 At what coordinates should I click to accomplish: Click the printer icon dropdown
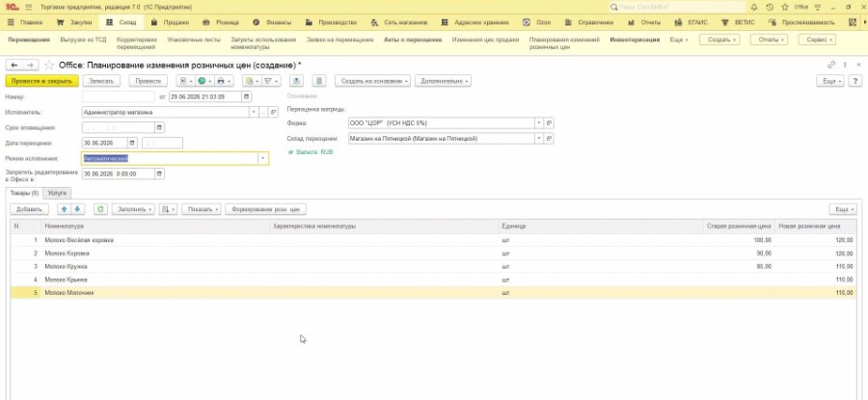coord(223,81)
